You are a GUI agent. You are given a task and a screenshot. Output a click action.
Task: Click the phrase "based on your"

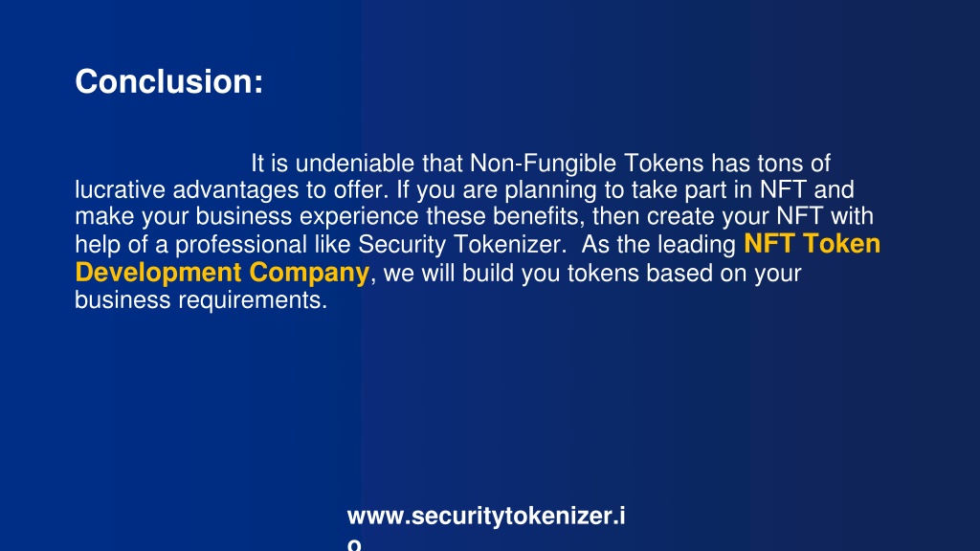[724, 274]
